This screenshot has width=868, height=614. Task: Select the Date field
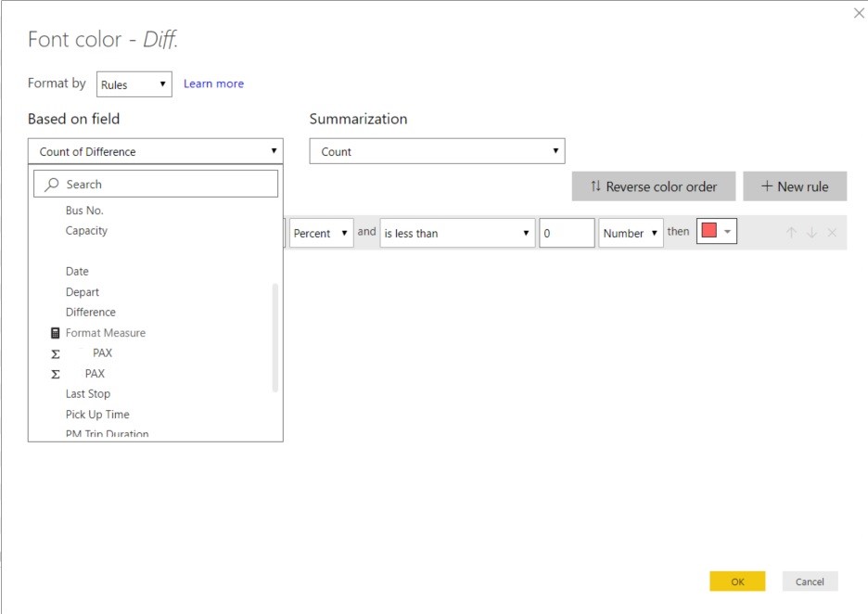coord(77,271)
